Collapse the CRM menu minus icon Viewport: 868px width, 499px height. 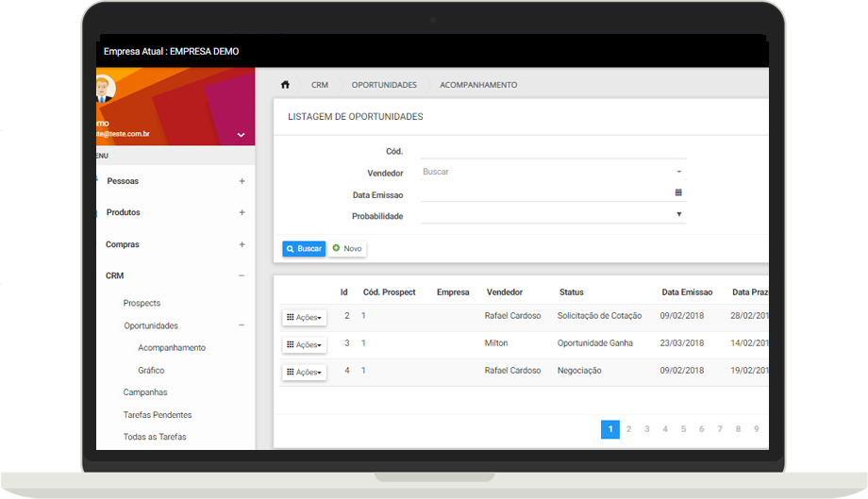[242, 275]
